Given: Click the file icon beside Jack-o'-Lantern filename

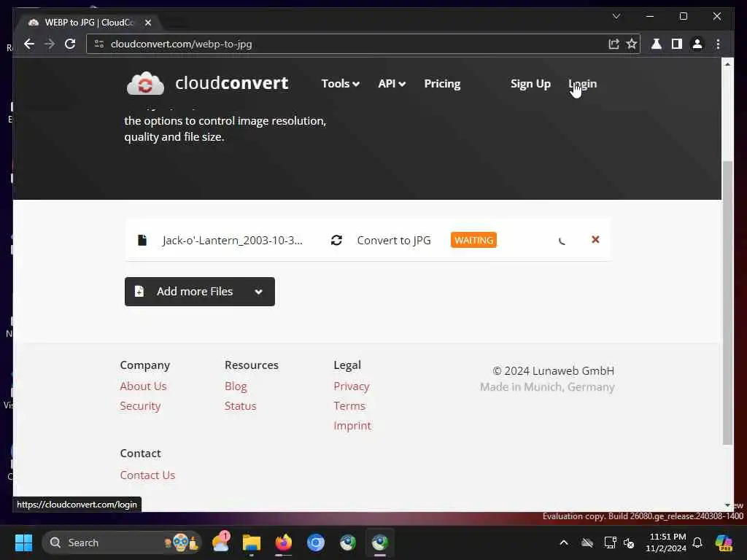Looking at the screenshot, I should pyautogui.click(x=142, y=240).
